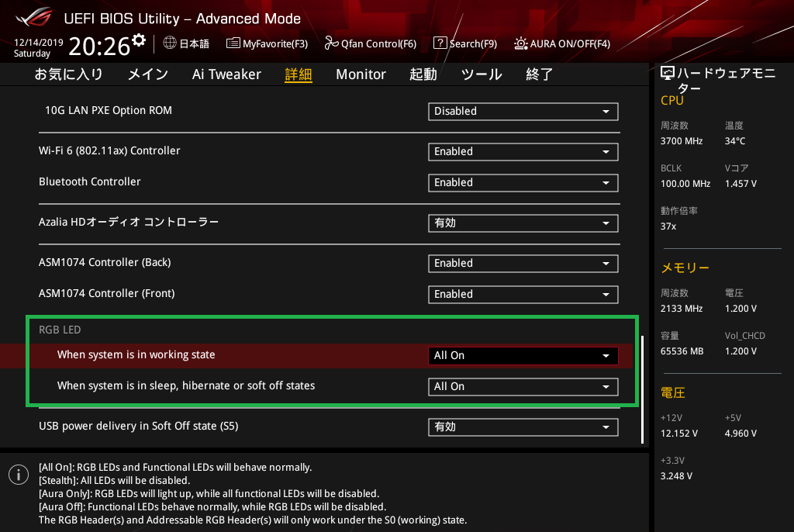
Task: Click the MyFavorite list icon
Action: tap(233, 43)
